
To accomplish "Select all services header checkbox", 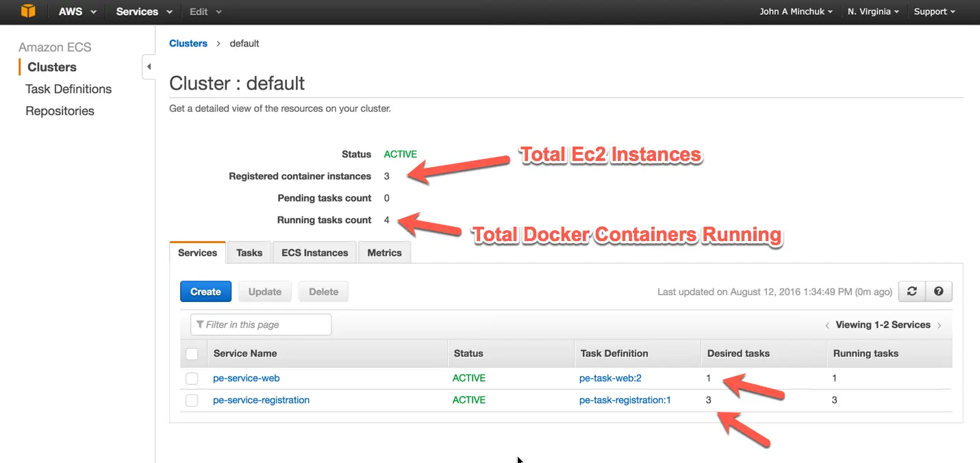I will 192,354.
